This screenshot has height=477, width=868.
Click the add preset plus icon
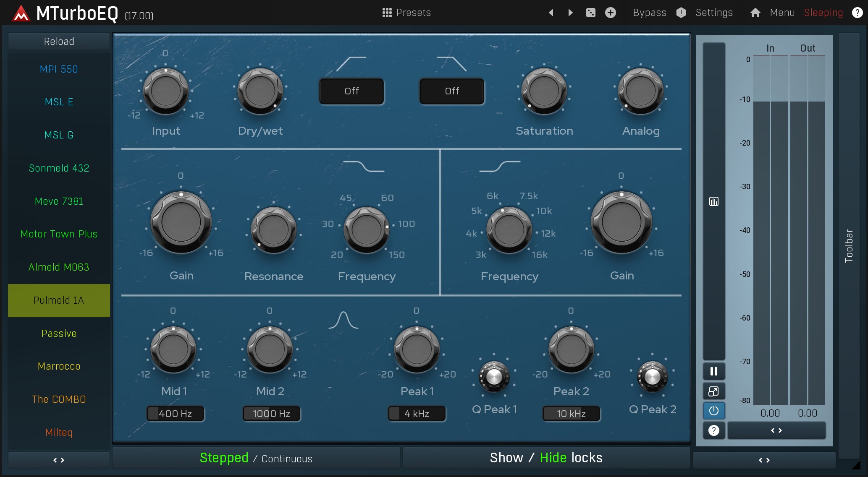[610, 13]
